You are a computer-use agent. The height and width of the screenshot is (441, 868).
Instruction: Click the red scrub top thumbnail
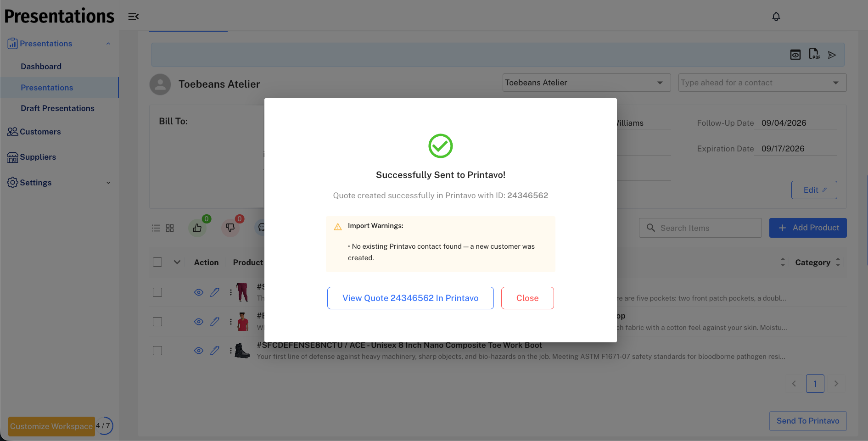coord(242,322)
